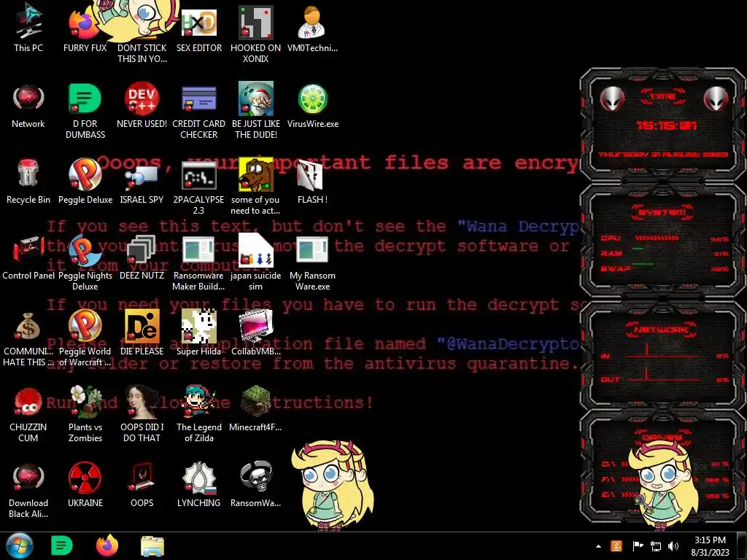Select the CREDIT CARD CHECKER icon
The height and width of the screenshot is (560, 747).
point(198,111)
